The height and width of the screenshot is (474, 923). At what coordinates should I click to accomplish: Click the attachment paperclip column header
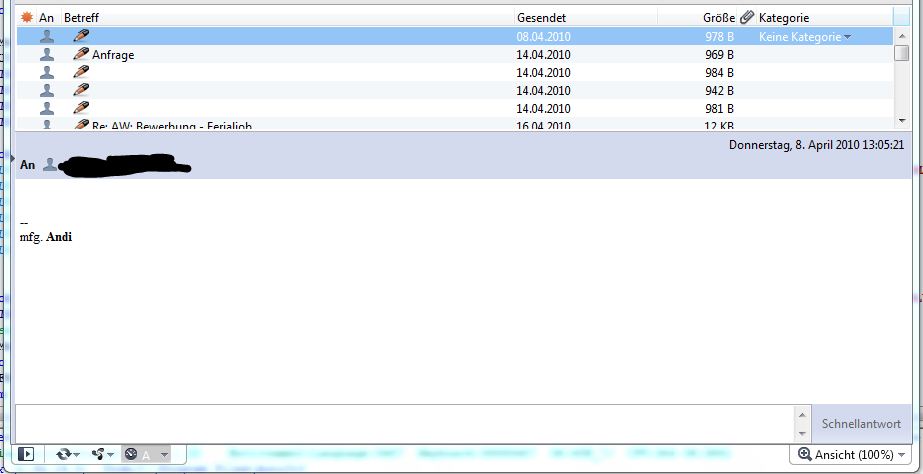(746, 18)
